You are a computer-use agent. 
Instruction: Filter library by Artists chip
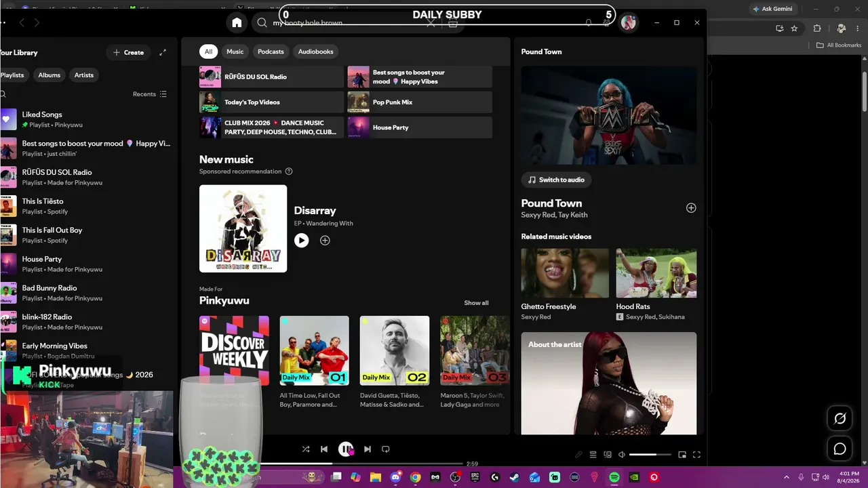coord(84,75)
